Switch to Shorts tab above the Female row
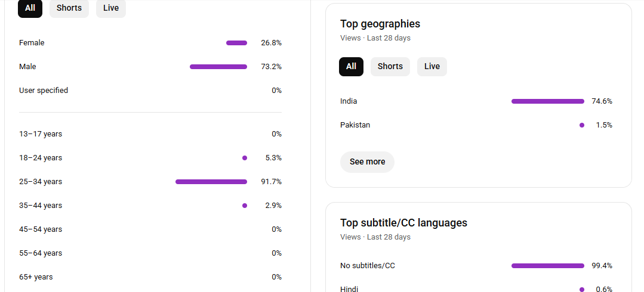Image resolution: width=644 pixels, height=292 pixels. click(x=69, y=8)
